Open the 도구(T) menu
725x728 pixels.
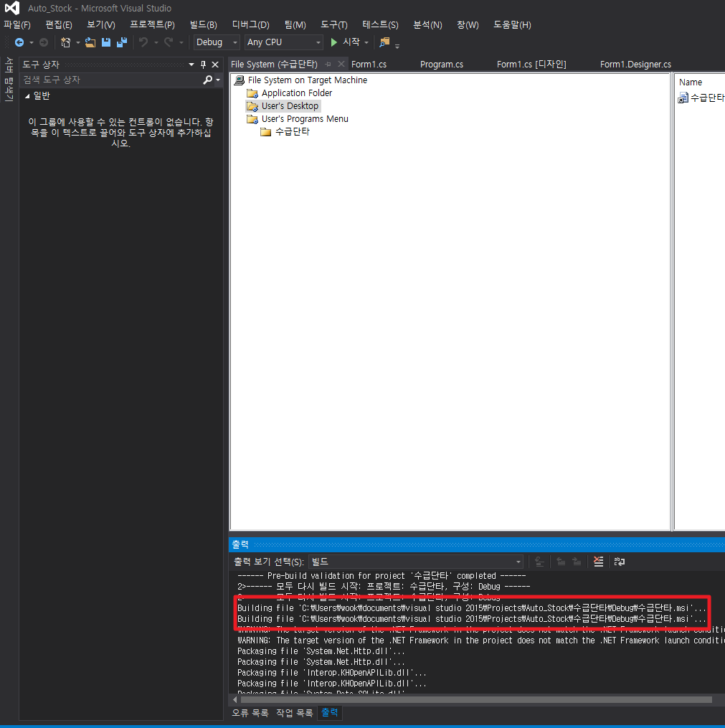pyautogui.click(x=333, y=25)
